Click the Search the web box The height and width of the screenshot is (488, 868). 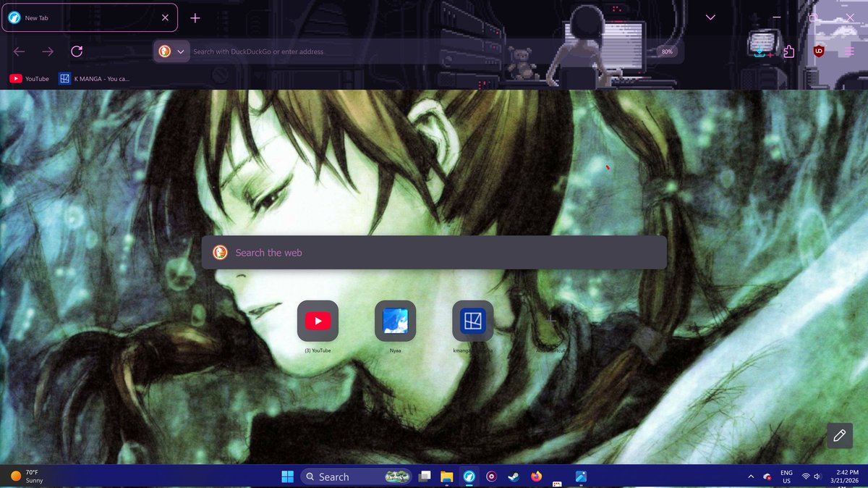(x=434, y=253)
